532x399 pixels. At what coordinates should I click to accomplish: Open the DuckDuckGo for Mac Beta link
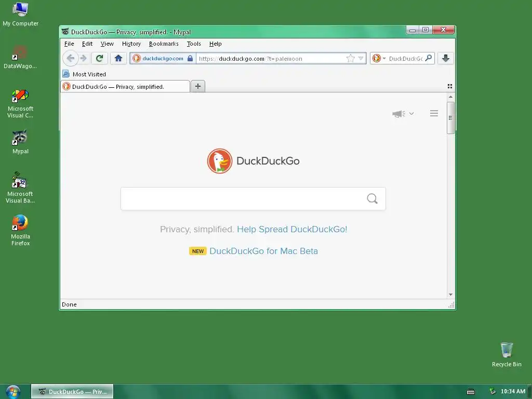(x=263, y=251)
